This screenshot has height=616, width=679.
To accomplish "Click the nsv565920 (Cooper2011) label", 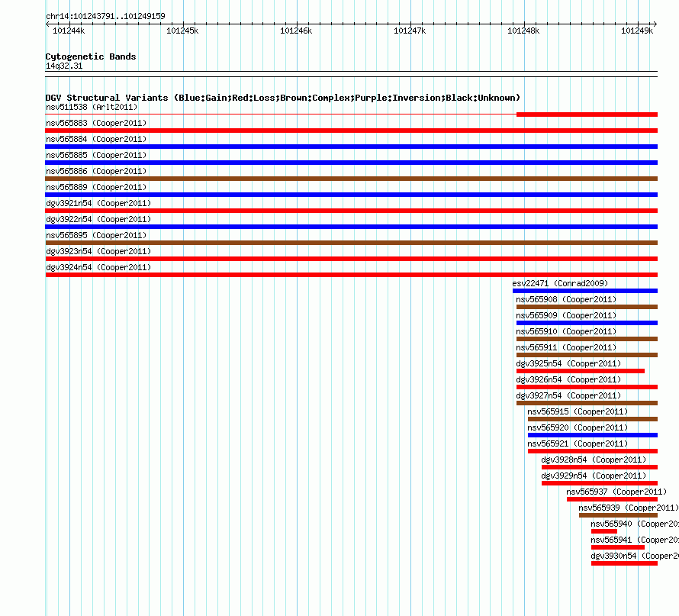I will (x=578, y=427).
